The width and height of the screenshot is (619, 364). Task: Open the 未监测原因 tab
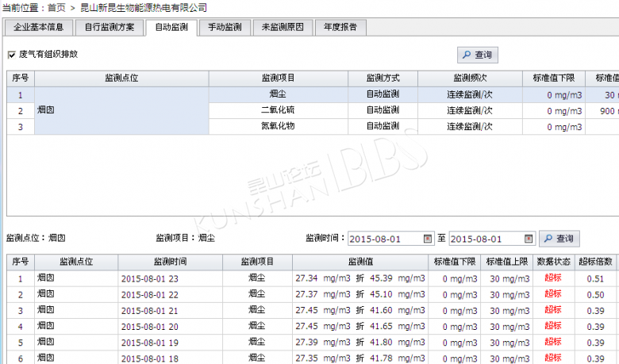click(283, 27)
